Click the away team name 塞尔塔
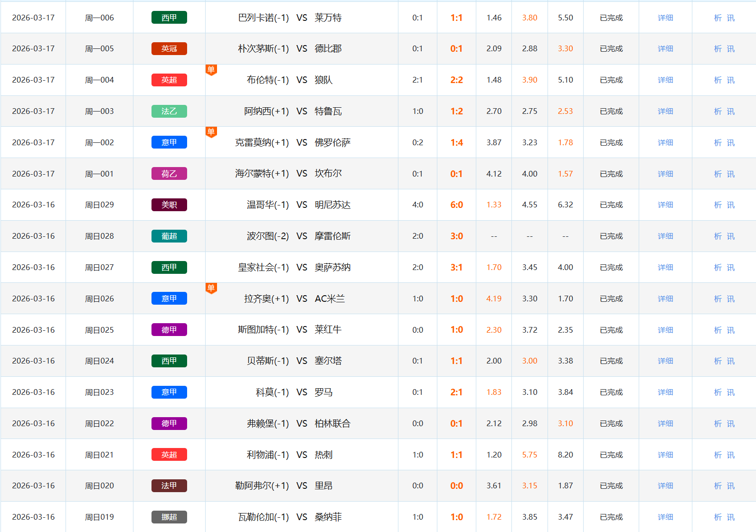756x532 pixels. [328, 361]
